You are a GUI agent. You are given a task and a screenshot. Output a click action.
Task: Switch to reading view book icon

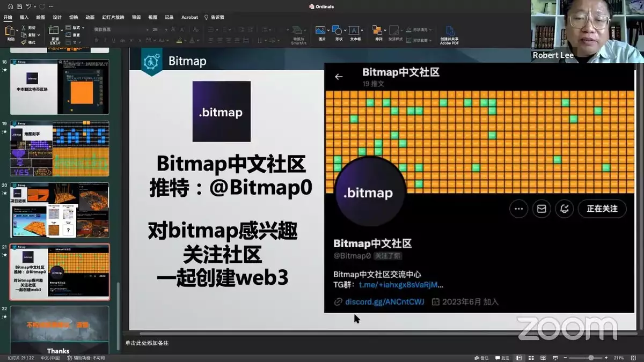click(543, 358)
